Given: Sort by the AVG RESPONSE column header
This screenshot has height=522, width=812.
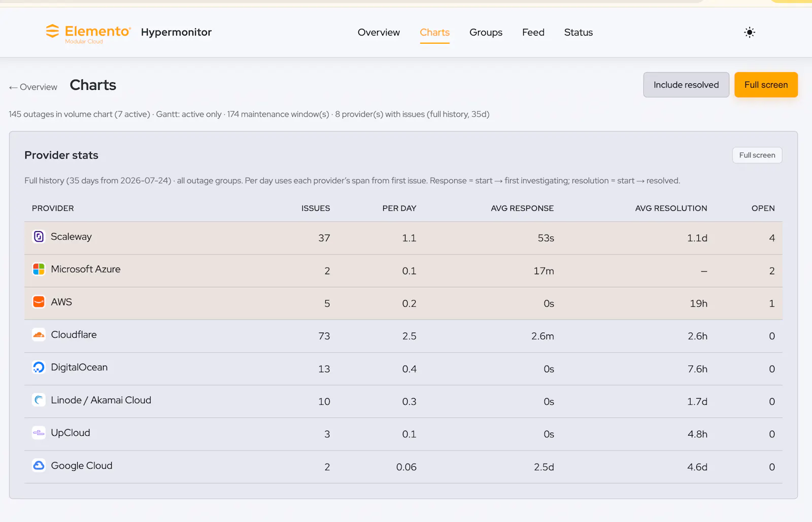Looking at the screenshot, I should coord(522,208).
